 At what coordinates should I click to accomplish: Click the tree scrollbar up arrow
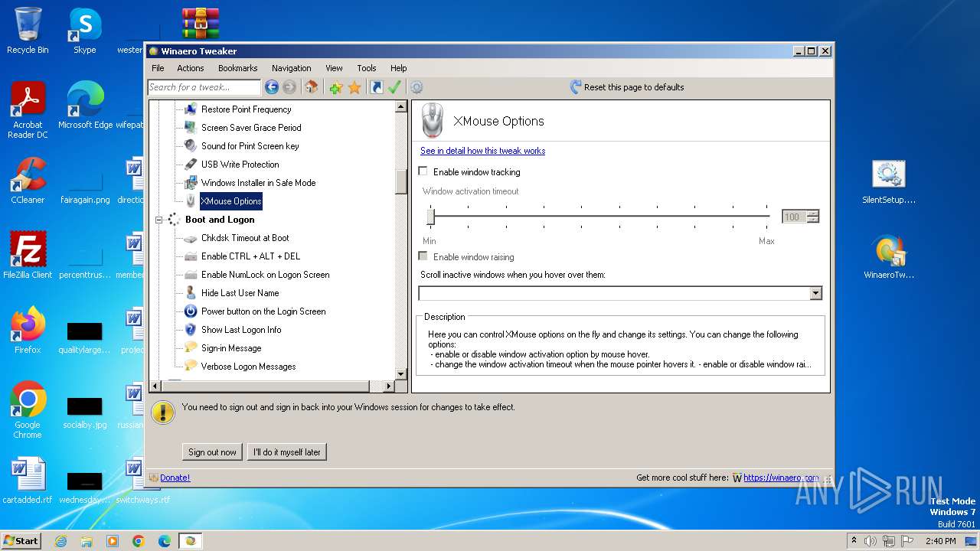(401, 107)
